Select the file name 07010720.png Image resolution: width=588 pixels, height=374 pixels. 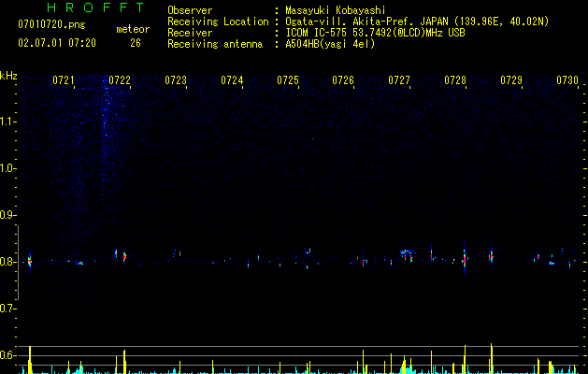[x=51, y=25]
